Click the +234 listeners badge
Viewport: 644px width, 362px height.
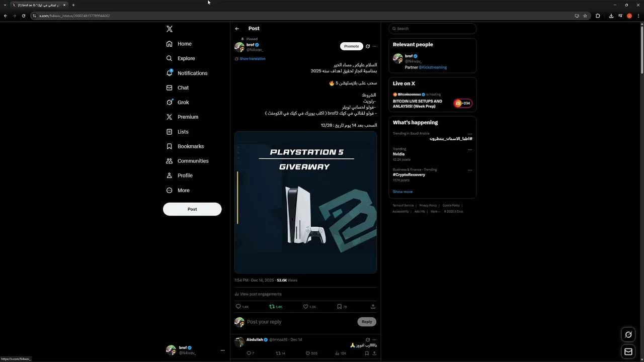click(x=463, y=103)
